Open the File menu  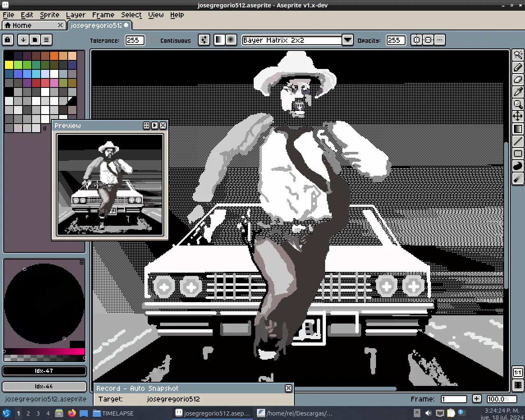point(9,15)
